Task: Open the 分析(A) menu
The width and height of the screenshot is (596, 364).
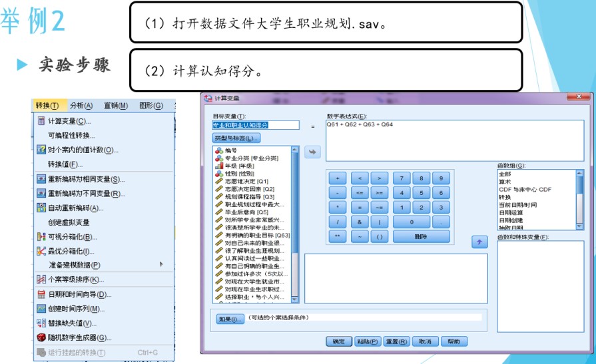Action: click(81, 105)
